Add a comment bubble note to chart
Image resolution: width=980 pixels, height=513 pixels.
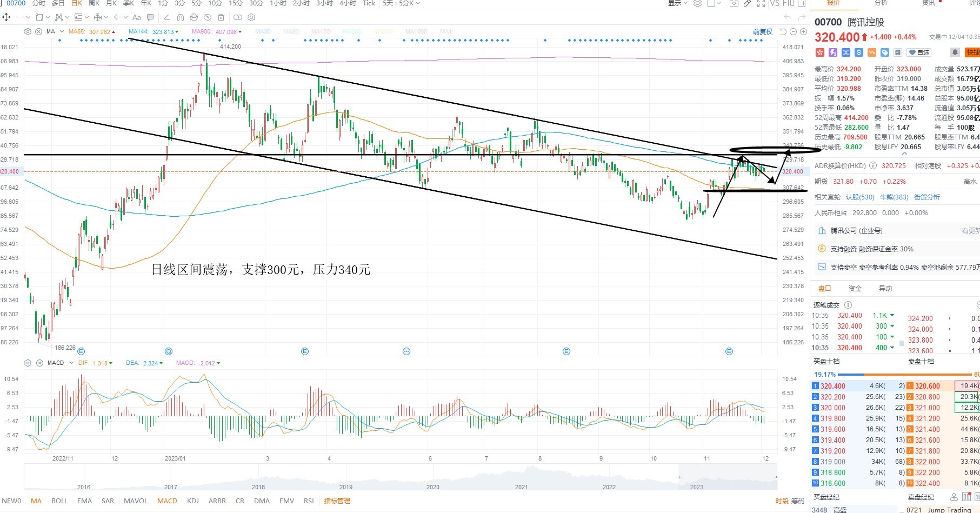pos(150,17)
